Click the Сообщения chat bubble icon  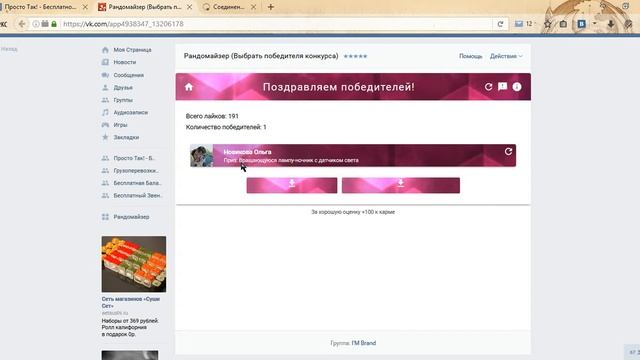point(105,75)
